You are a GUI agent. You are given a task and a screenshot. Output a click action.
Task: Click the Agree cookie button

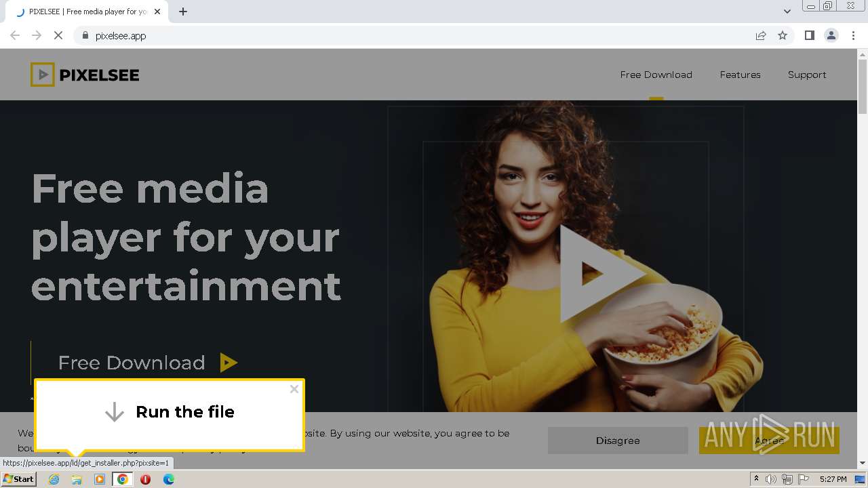769,441
